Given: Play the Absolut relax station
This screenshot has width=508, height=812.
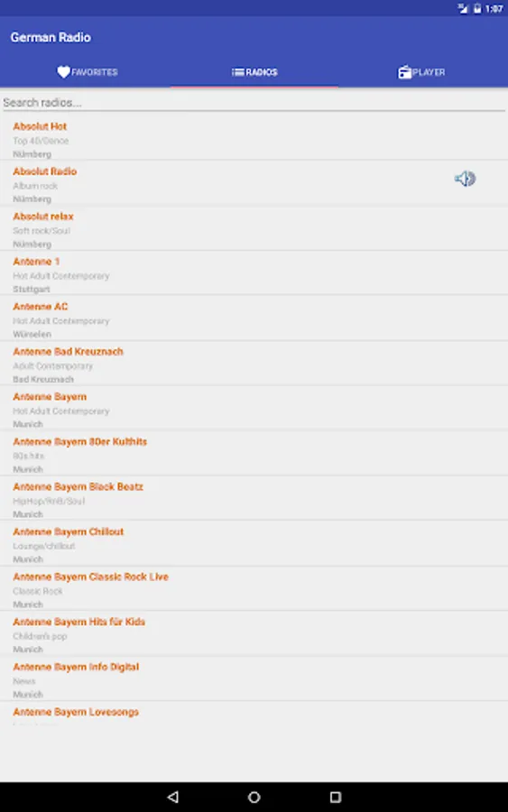Looking at the screenshot, I should pyautogui.click(x=254, y=228).
